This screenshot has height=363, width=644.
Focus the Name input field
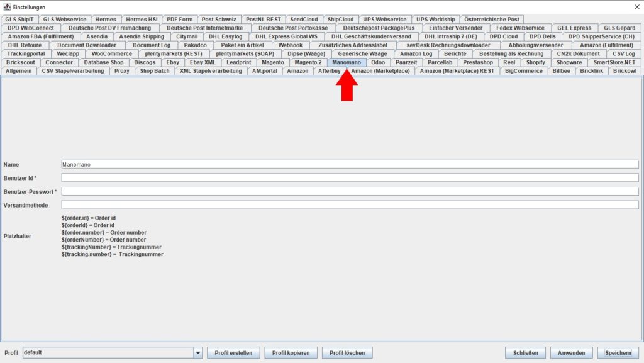pos(350,164)
